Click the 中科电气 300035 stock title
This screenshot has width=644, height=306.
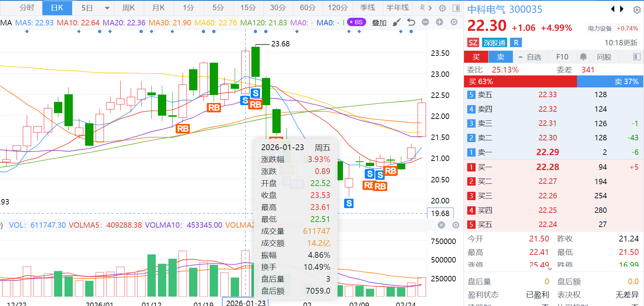coord(505,9)
